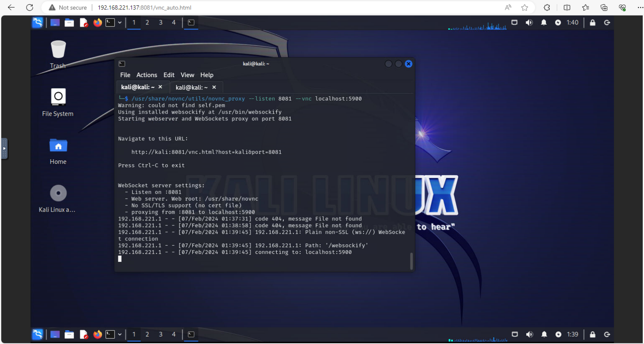Toggle the Edge Collections panel
The image size is (644, 344).
click(604, 7)
